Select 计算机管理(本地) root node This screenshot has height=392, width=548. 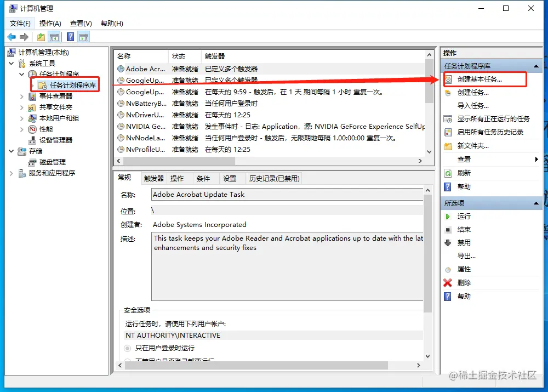[x=44, y=53]
